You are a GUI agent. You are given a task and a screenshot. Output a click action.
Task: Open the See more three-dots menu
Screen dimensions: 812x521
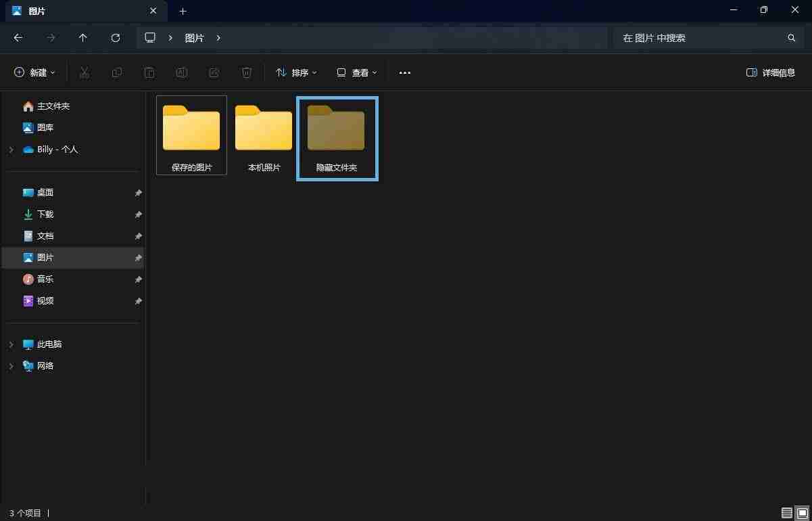pos(405,72)
